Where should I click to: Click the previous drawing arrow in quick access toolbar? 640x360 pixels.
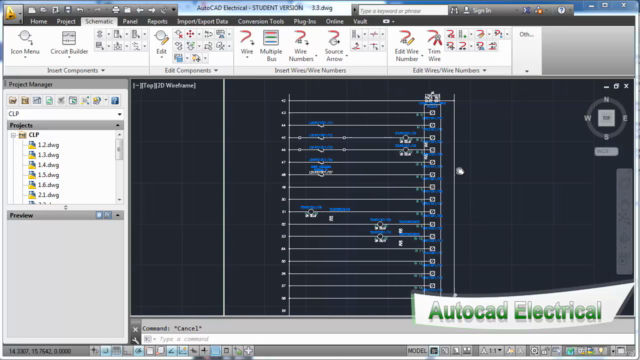[x=140, y=10]
